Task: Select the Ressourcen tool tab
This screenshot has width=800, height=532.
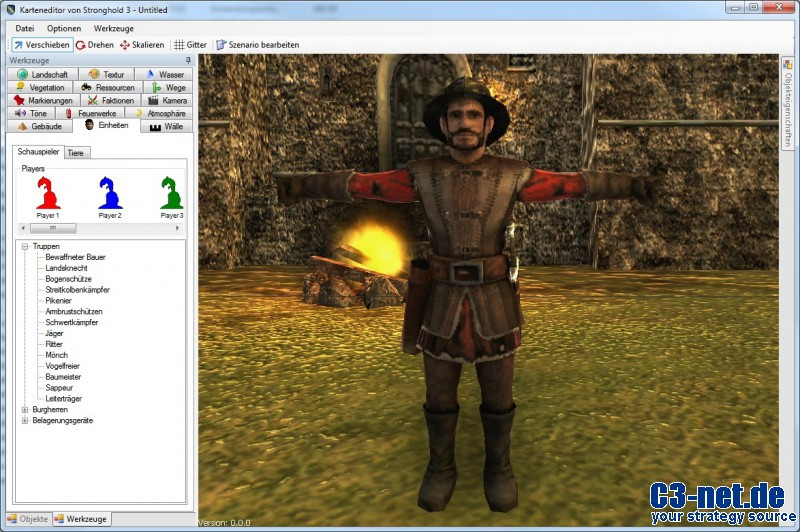Action: click(108, 87)
